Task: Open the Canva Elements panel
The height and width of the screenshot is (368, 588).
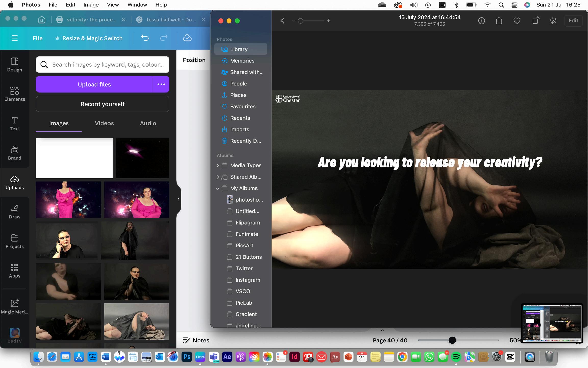Action: [x=15, y=94]
